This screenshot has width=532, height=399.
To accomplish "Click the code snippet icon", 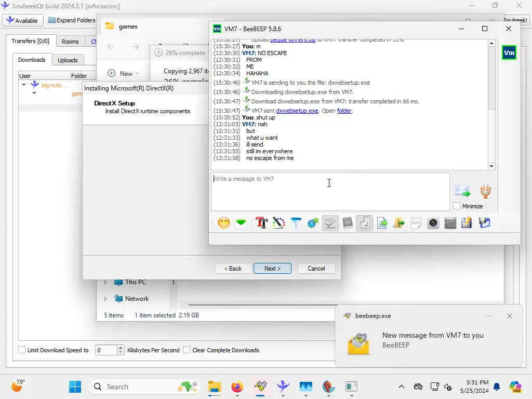I will (x=416, y=223).
